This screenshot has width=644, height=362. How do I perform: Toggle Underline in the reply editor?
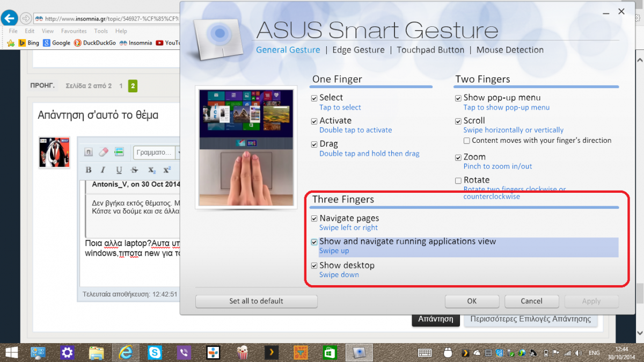119,170
